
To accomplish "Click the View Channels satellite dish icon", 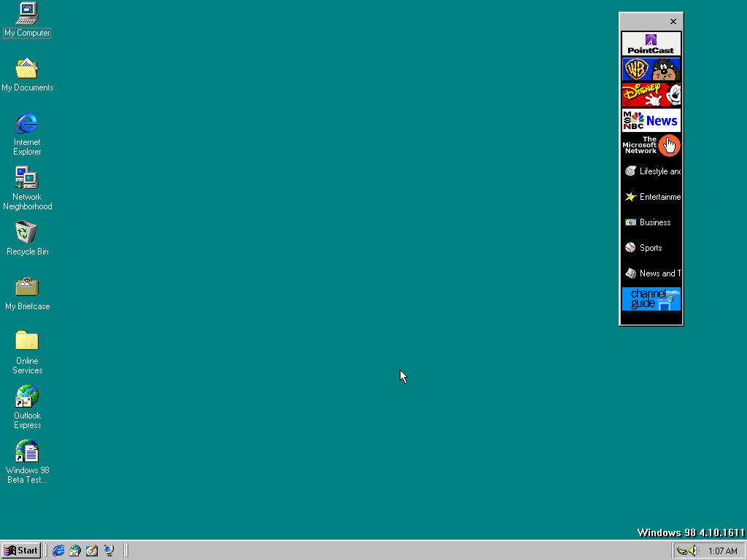I will [109, 551].
